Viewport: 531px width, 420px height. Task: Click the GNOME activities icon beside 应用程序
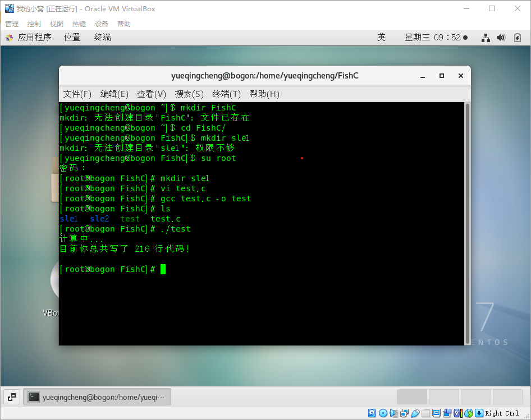(x=9, y=38)
